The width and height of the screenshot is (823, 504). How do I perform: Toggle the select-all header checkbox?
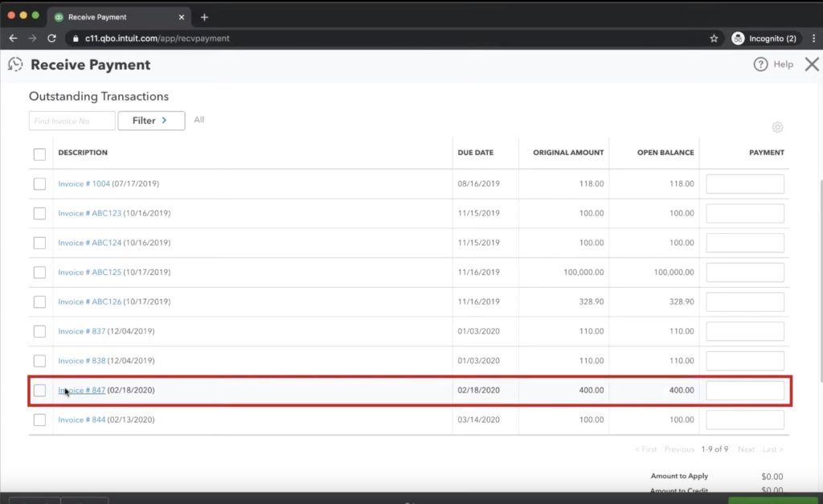point(39,154)
